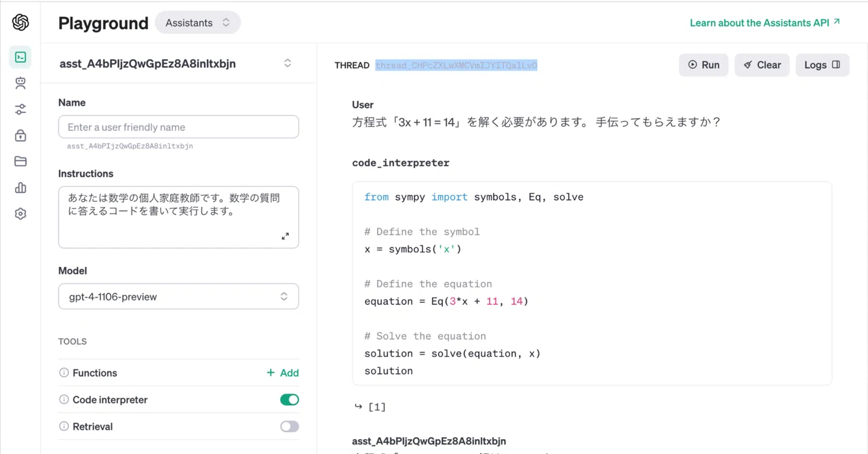The height and width of the screenshot is (454, 868).
Task: Open the gpt-4-1106-preview model dropdown
Action: (x=178, y=296)
